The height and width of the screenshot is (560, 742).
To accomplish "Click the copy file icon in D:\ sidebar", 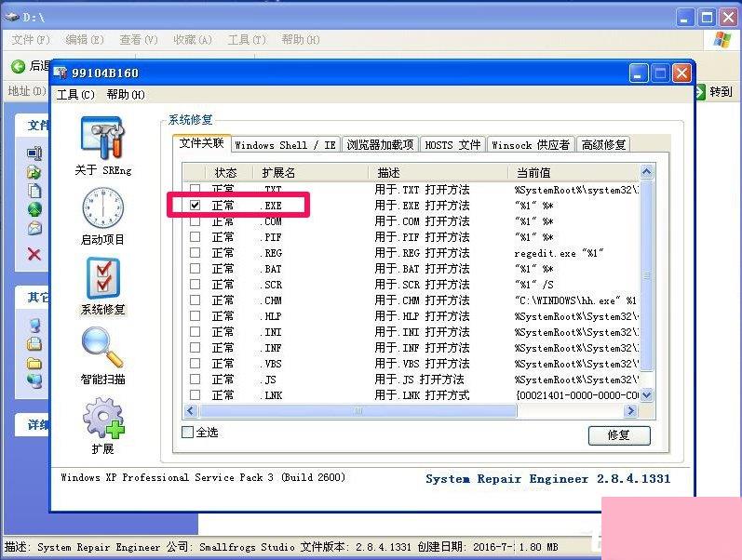I will (34, 191).
